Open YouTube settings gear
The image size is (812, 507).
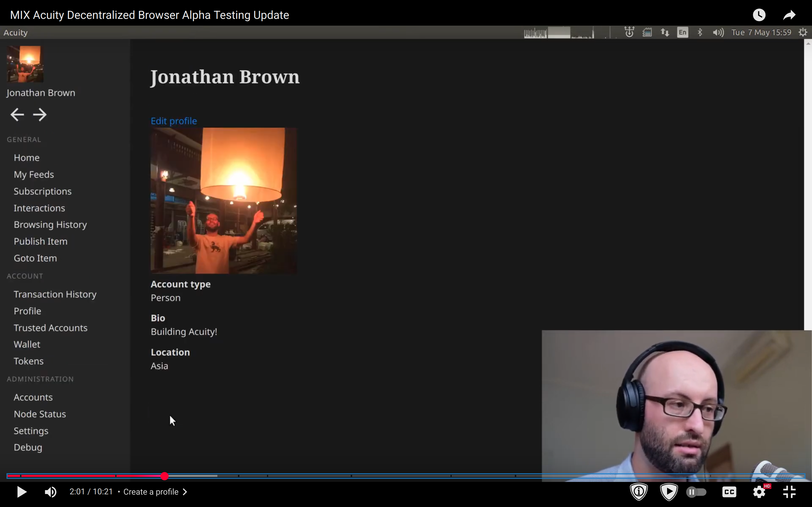click(x=759, y=492)
